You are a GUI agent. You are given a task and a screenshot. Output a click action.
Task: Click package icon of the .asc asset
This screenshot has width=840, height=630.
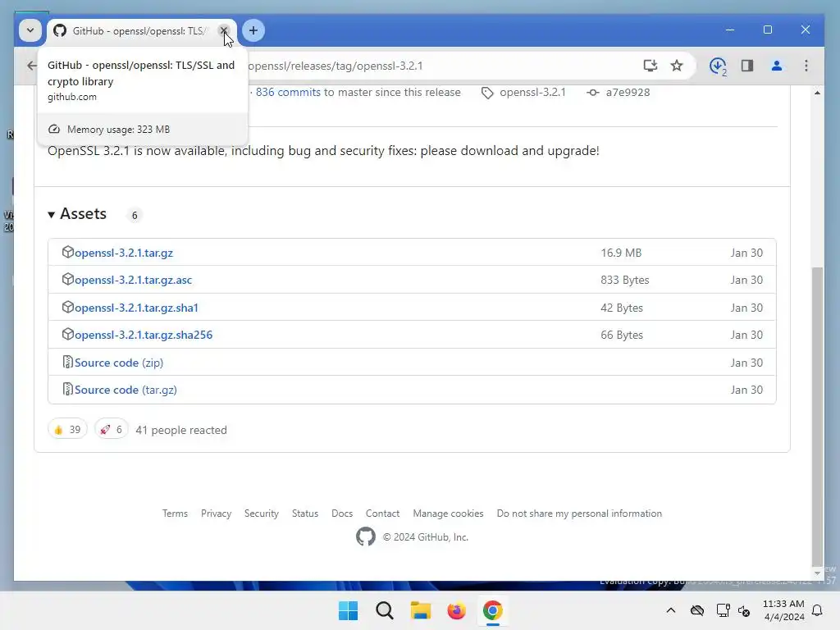point(67,279)
